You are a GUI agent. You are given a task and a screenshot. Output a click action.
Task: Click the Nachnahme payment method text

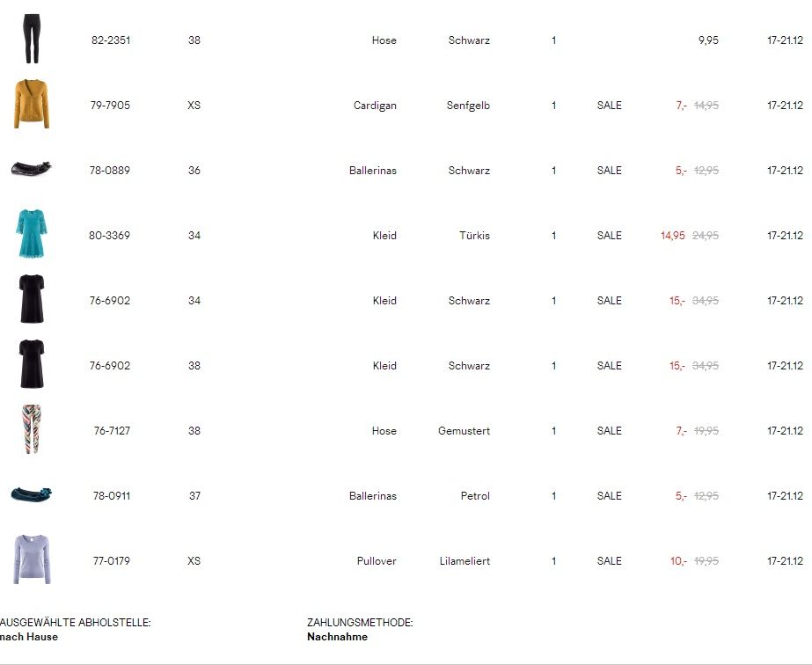tap(337, 637)
